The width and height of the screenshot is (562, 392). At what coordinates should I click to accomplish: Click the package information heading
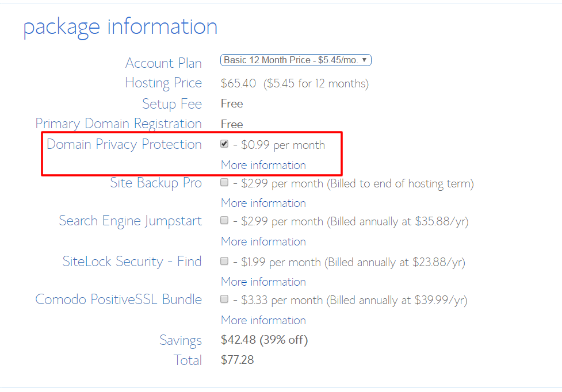pyautogui.click(x=120, y=27)
